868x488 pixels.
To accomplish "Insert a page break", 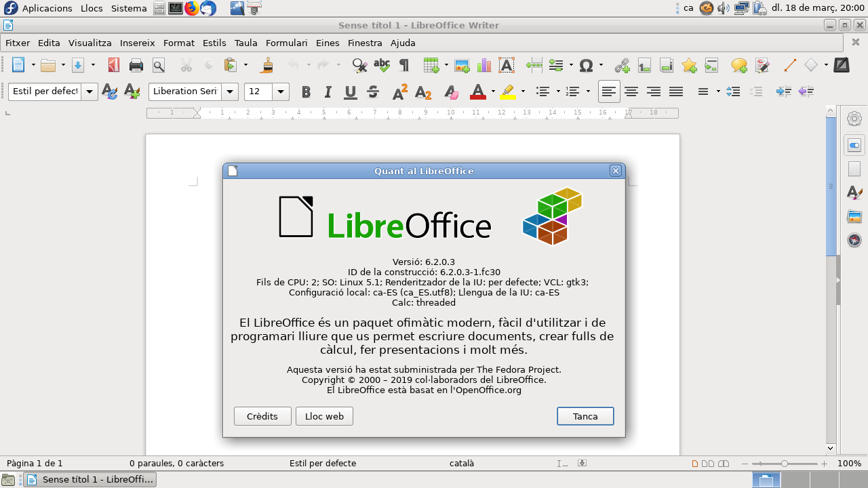I will point(534,66).
